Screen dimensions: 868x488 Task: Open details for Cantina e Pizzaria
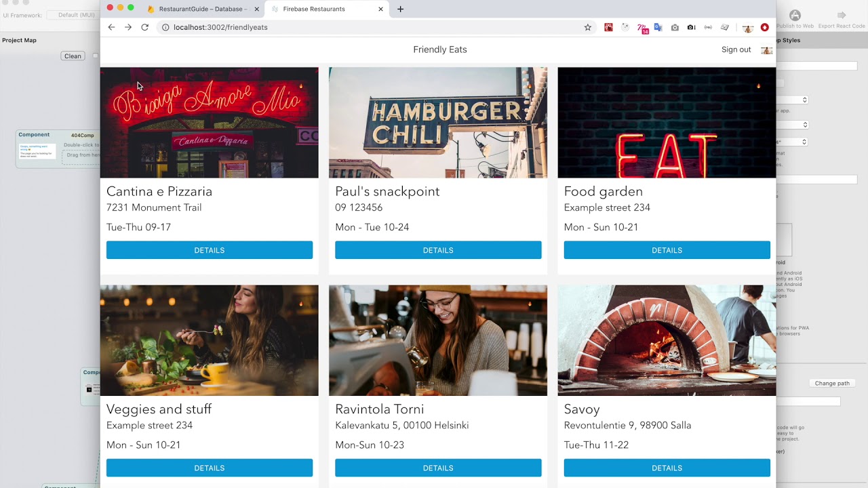(x=210, y=250)
